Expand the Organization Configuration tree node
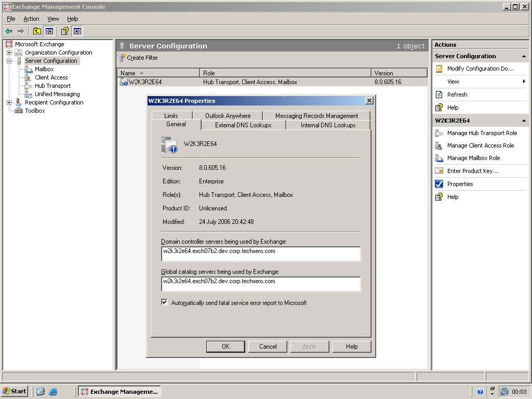532x399 pixels. (9, 52)
